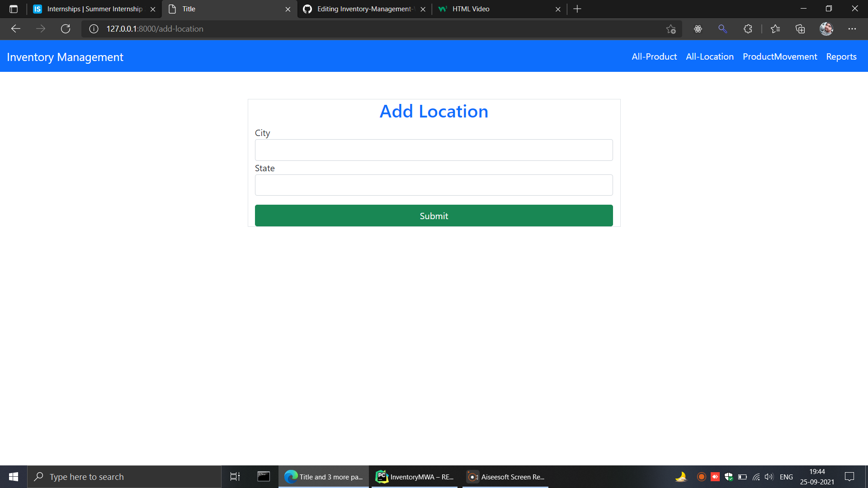Image resolution: width=868 pixels, height=488 pixels.
Task: Open the page info icon in address bar
Action: (93, 28)
